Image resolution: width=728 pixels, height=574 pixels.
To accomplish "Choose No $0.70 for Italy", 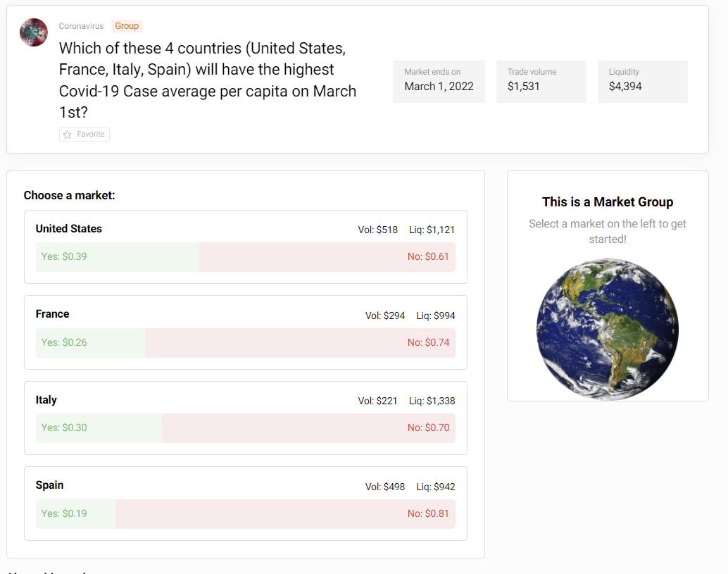I will (427, 428).
